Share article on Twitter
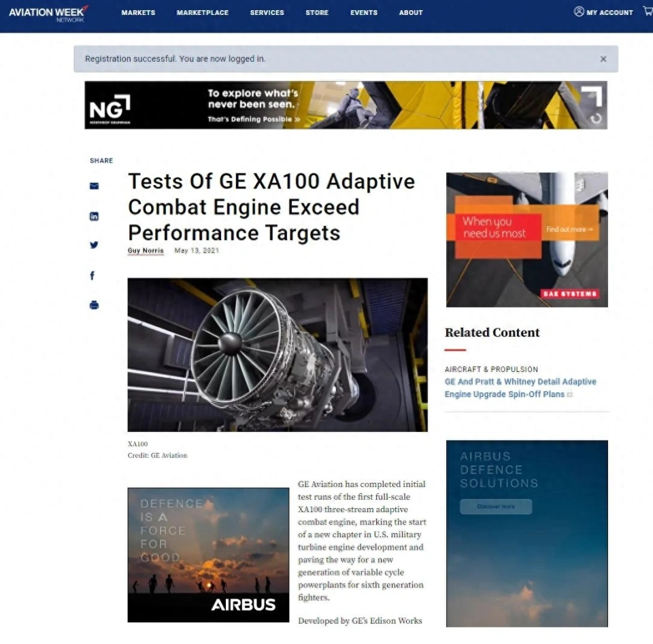This screenshot has width=653, height=644. (x=94, y=245)
